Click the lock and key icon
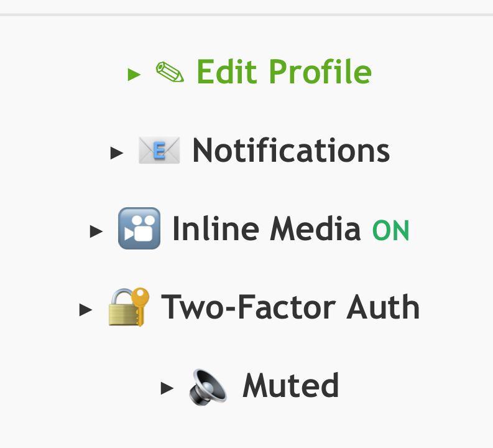Image resolution: width=493 pixels, height=448 pixels. click(x=129, y=307)
